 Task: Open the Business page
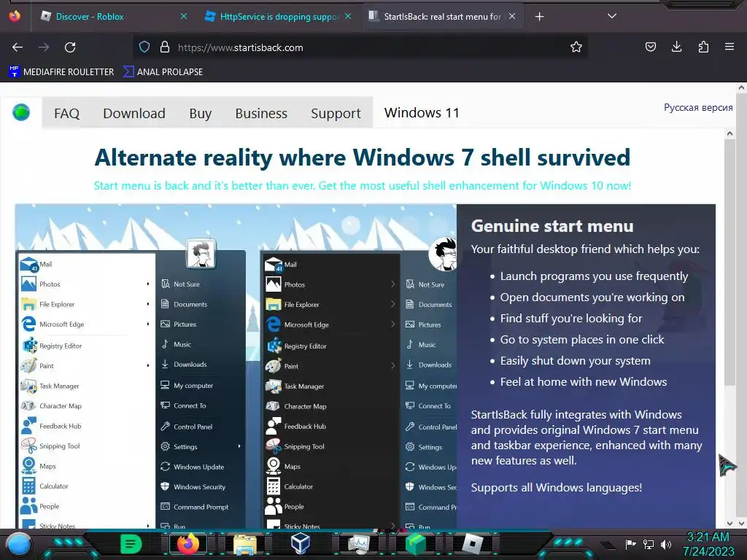[261, 113]
